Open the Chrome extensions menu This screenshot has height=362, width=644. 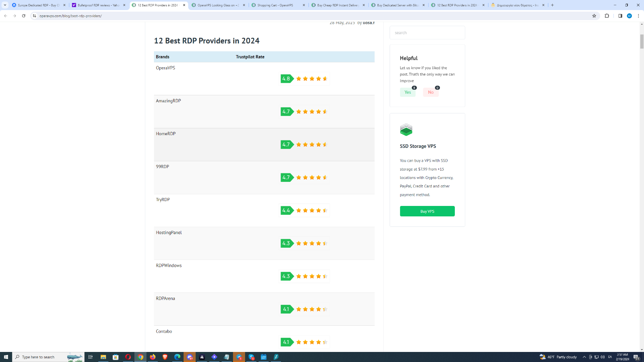pos(607,16)
